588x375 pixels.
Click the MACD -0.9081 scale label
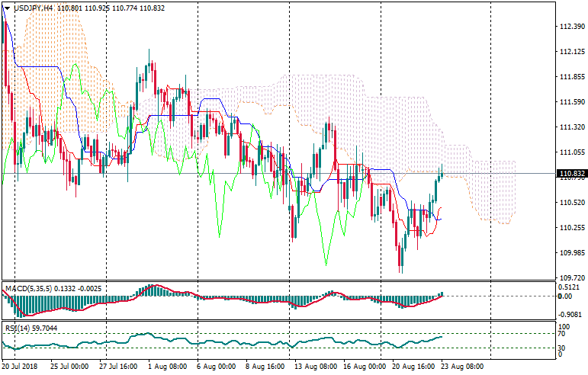(x=571, y=313)
